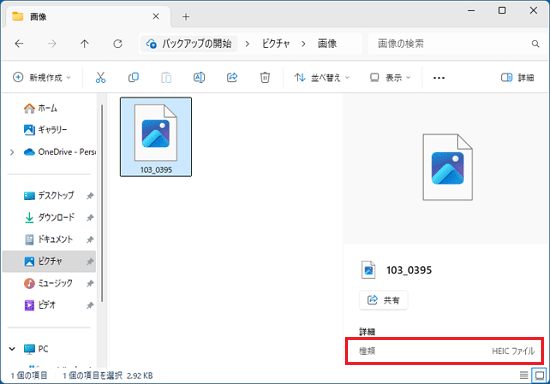The width and height of the screenshot is (550, 384).
Task: Click the Forward navigation arrow
Action: pos(52,44)
